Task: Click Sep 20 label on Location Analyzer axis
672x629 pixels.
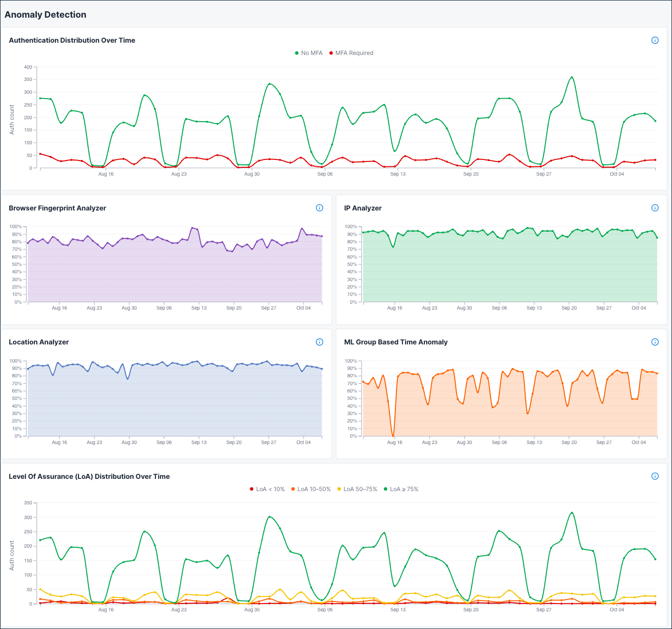Action: (234, 443)
